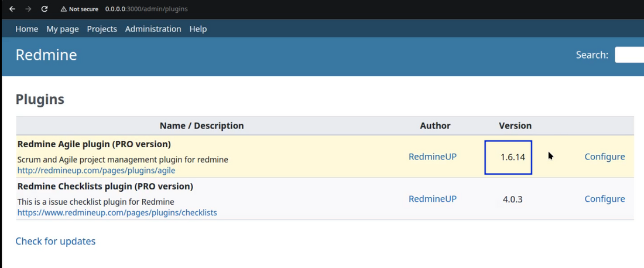Click the issue checklist plugin description text
The height and width of the screenshot is (268, 644).
pyautogui.click(x=95, y=202)
